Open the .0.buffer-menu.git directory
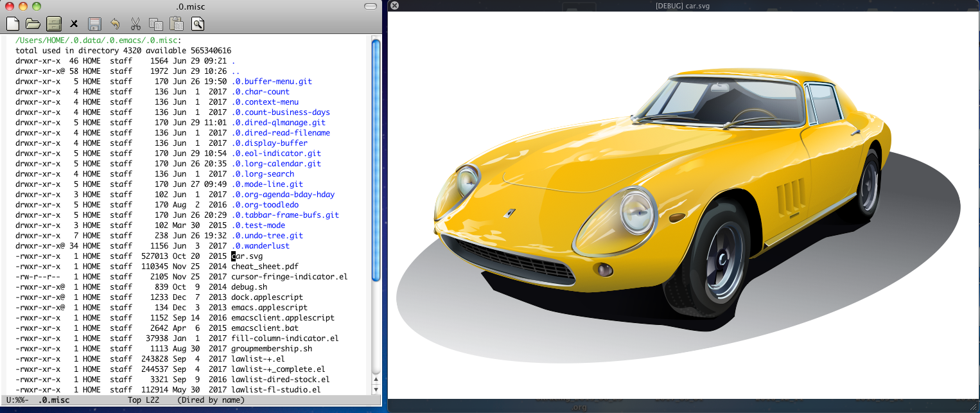Viewport: 980px width, 413px height. coord(272,82)
